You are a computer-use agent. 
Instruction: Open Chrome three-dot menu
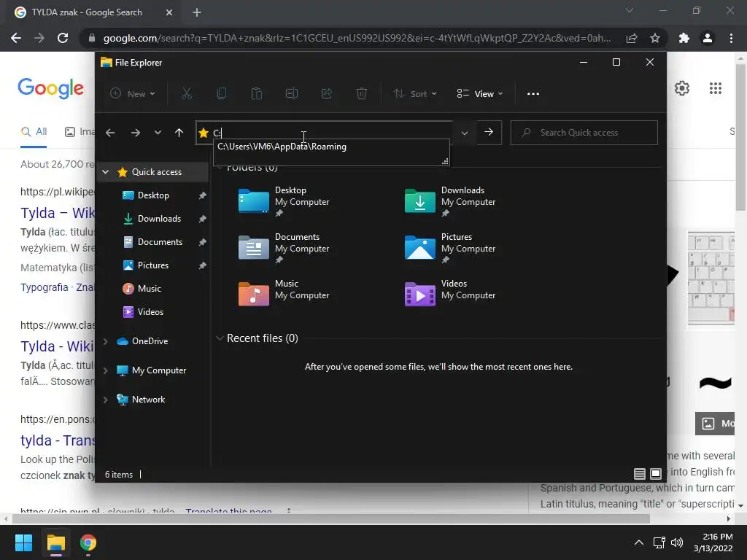pos(731,38)
